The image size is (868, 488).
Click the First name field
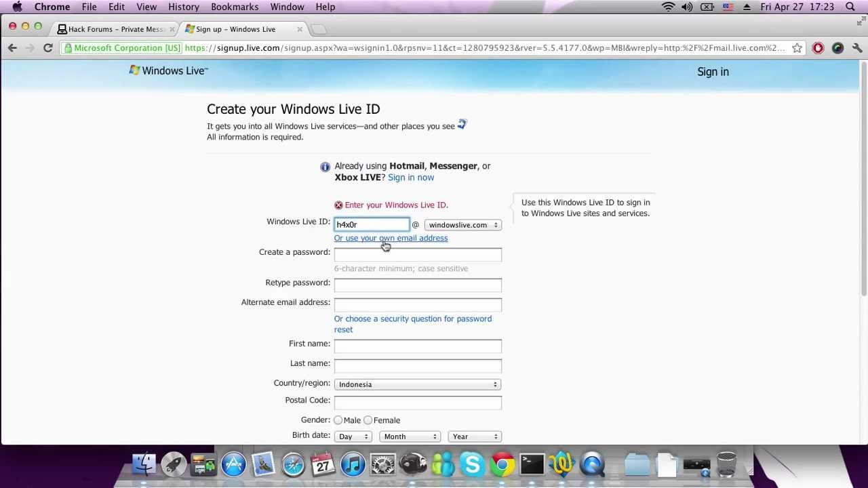[x=418, y=346]
